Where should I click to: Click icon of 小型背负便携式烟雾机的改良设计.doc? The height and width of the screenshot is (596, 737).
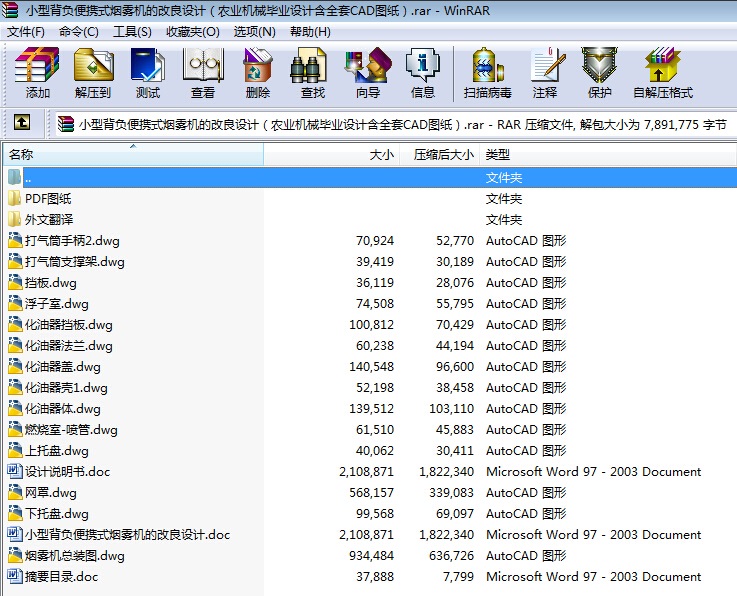click(x=15, y=534)
